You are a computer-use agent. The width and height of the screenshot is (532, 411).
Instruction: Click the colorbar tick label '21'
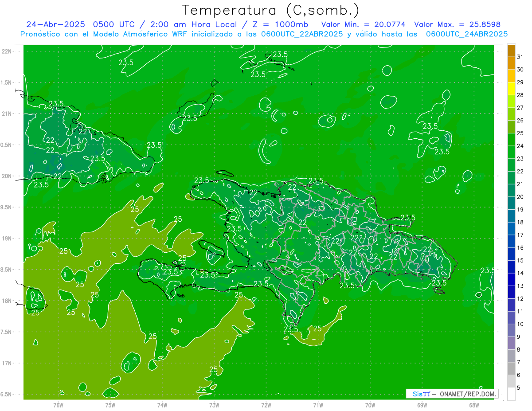click(520, 184)
